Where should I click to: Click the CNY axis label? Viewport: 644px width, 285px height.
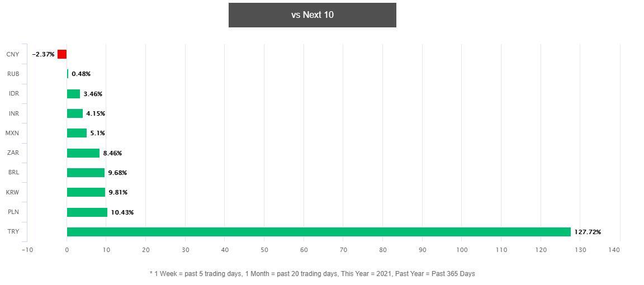pyautogui.click(x=13, y=54)
